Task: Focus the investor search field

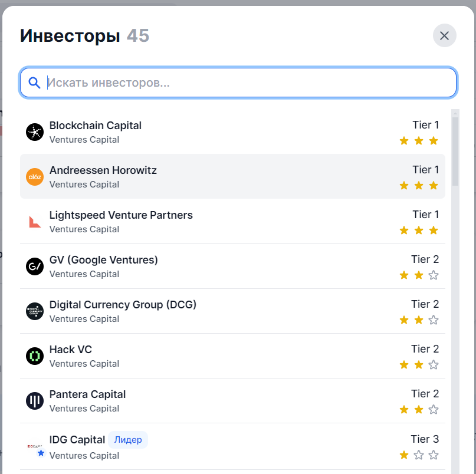Action: click(x=248, y=83)
